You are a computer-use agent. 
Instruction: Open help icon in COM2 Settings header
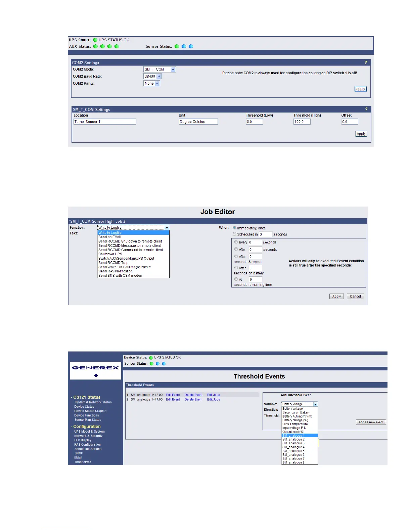(x=366, y=63)
